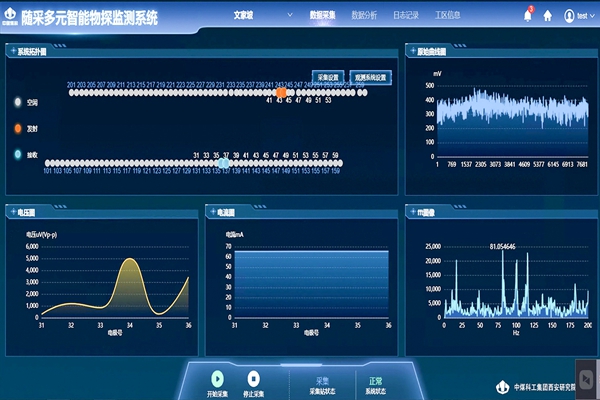Switch to the 数据分析 tab

tap(364, 16)
